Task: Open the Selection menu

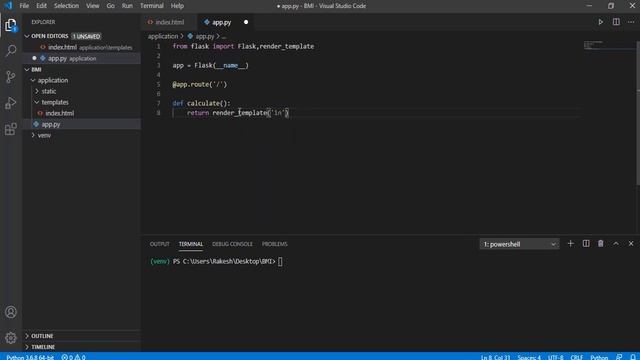Action: click(66, 6)
